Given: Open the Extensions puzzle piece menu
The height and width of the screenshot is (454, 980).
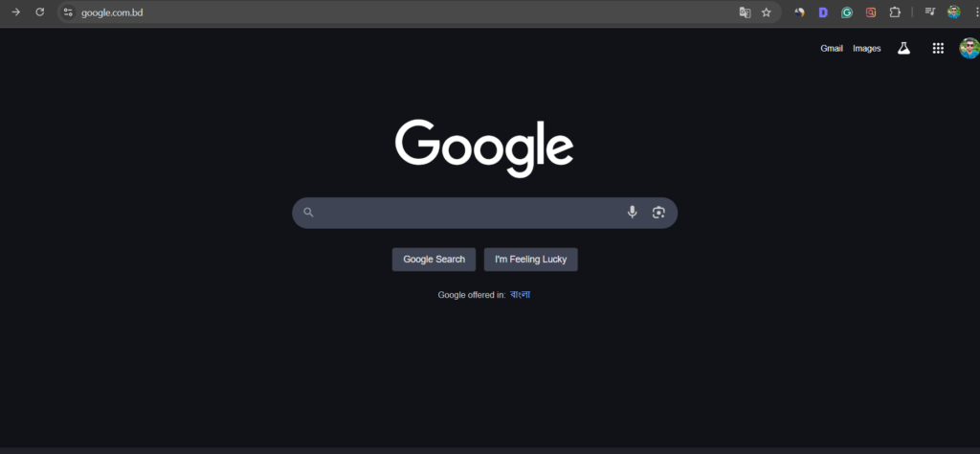Looking at the screenshot, I should point(895,12).
